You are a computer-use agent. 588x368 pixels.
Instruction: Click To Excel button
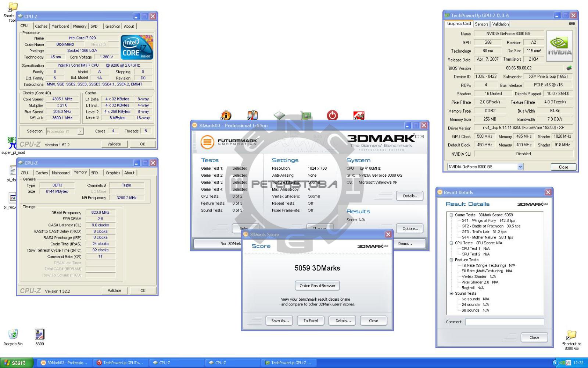click(x=311, y=321)
